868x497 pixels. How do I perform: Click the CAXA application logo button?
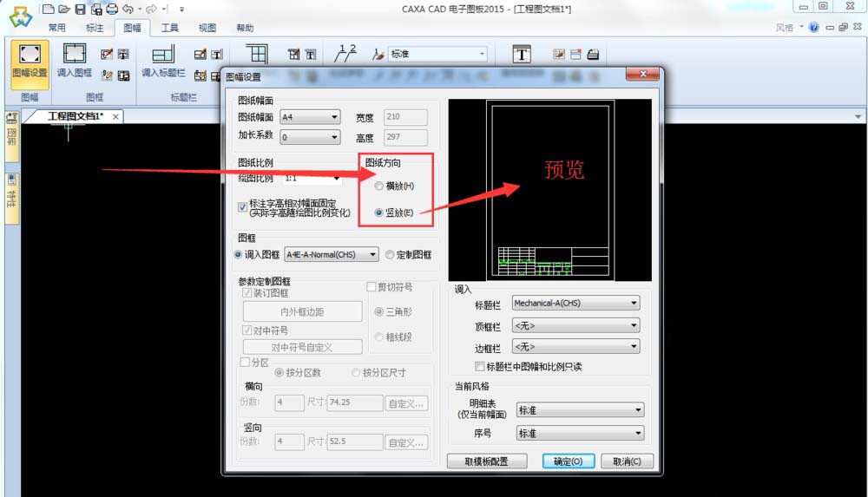coord(21,16)
